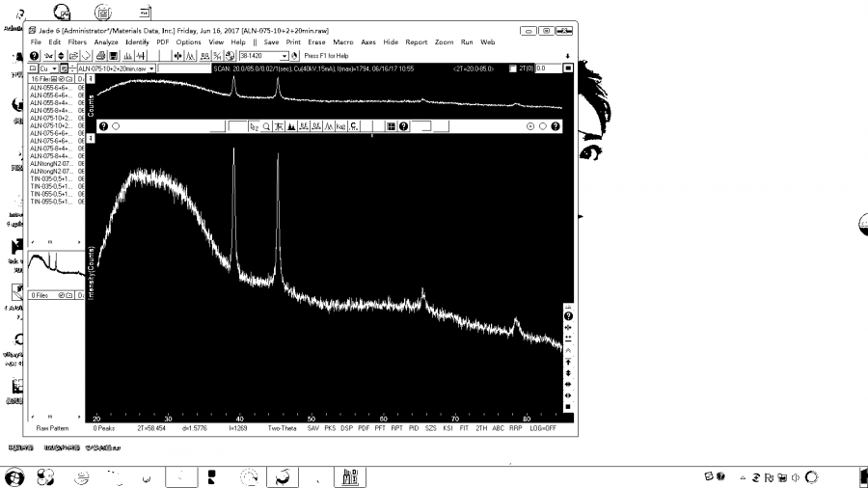The image size is (868, 488).
Task: Click the Windows start button on taskbar
Action: 14,477
